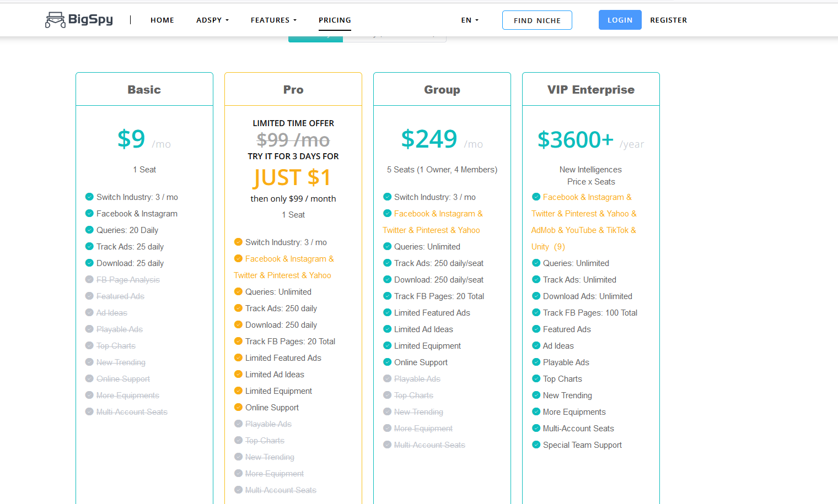
Task: Click 'LIMITED TIME OFFER' label in Pro
Action: point(293,123)
